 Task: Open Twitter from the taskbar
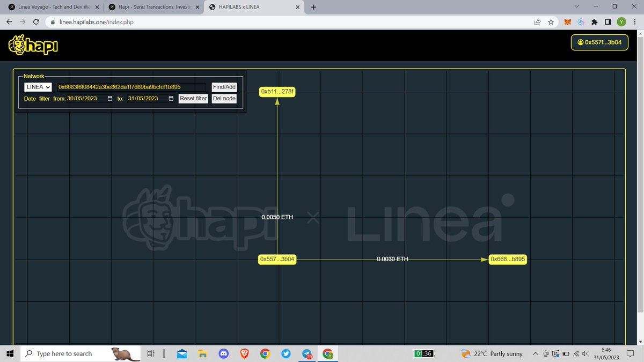[286, 354]
